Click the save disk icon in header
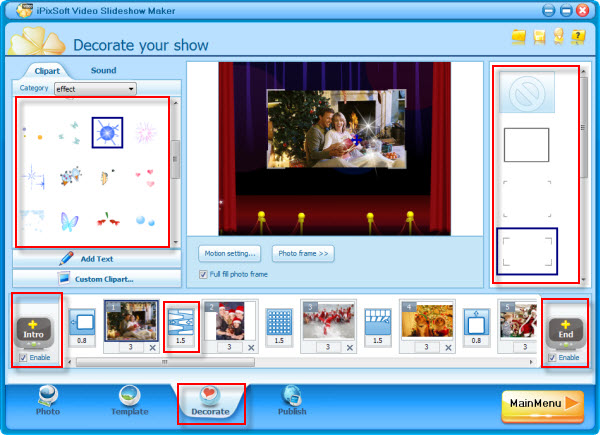Image resolution: width=600 pixels, height=435 pixels. pyautogui.click(x=539, y=37)
